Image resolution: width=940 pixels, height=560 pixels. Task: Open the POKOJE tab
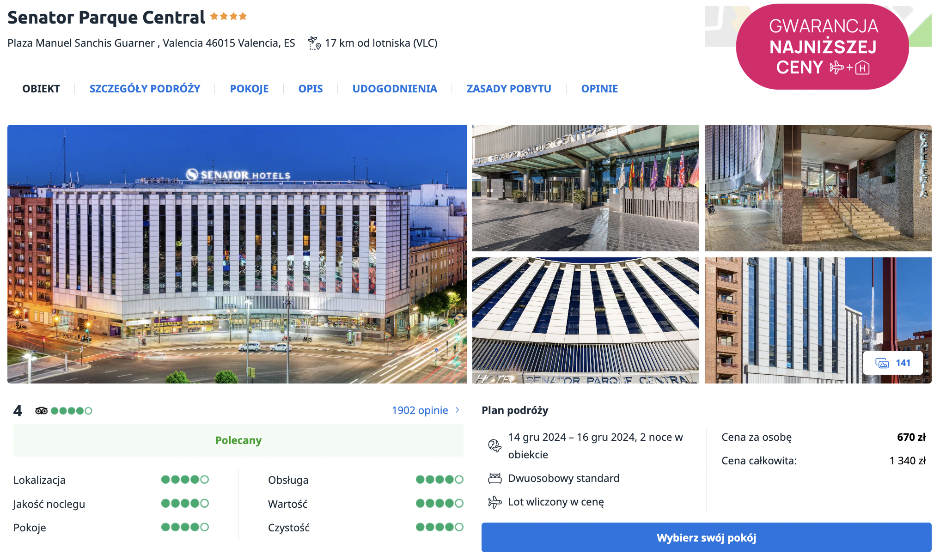coord(249,89)
